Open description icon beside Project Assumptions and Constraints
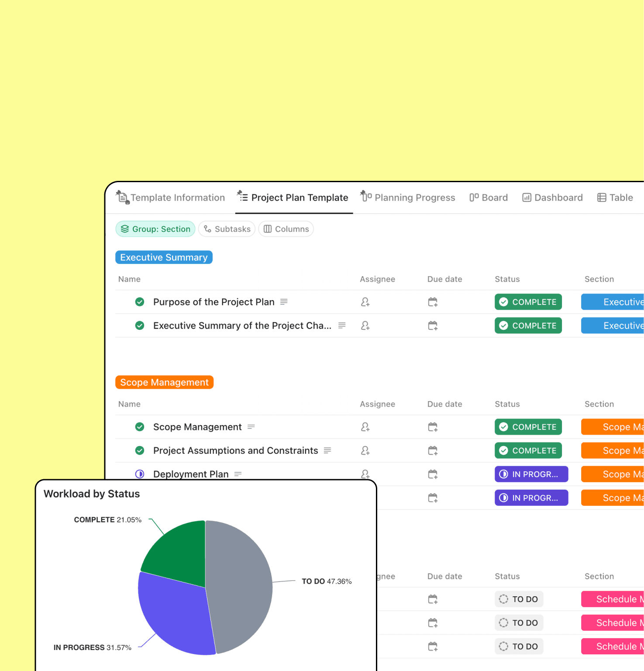The height and width of the screenshot is (671, 644). pyautogui.click(x=327, y=450)
